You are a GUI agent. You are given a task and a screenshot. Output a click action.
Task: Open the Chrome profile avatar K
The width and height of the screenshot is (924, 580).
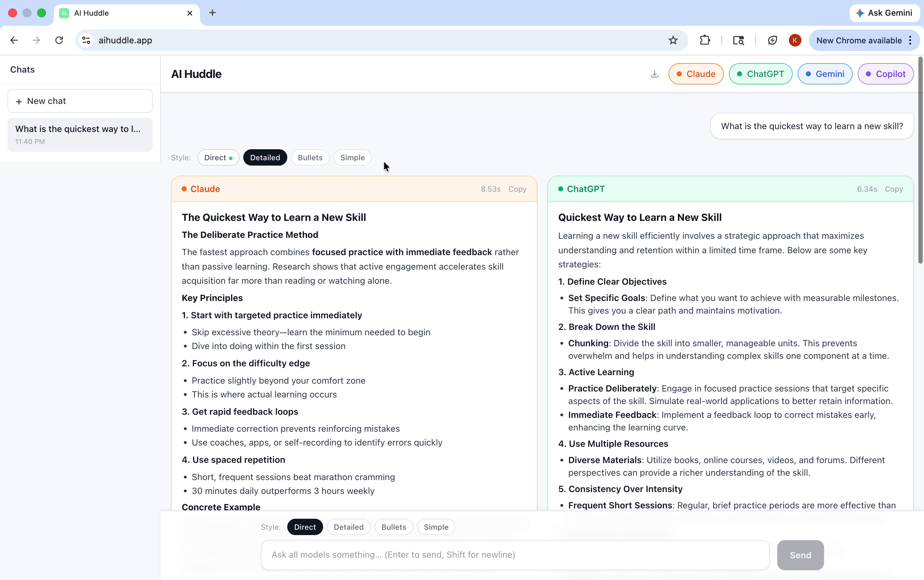pos(795,40)
